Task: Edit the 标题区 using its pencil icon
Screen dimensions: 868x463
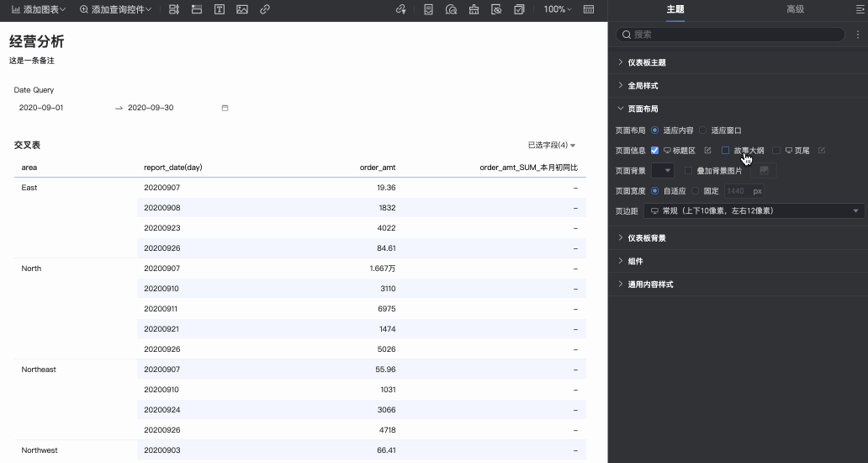Action: point(707,150)
